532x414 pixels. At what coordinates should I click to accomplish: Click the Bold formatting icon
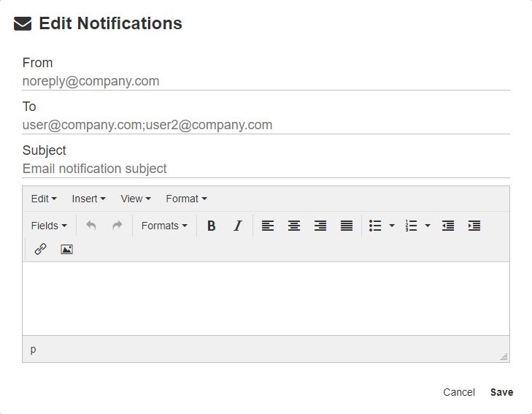(212, 226)
